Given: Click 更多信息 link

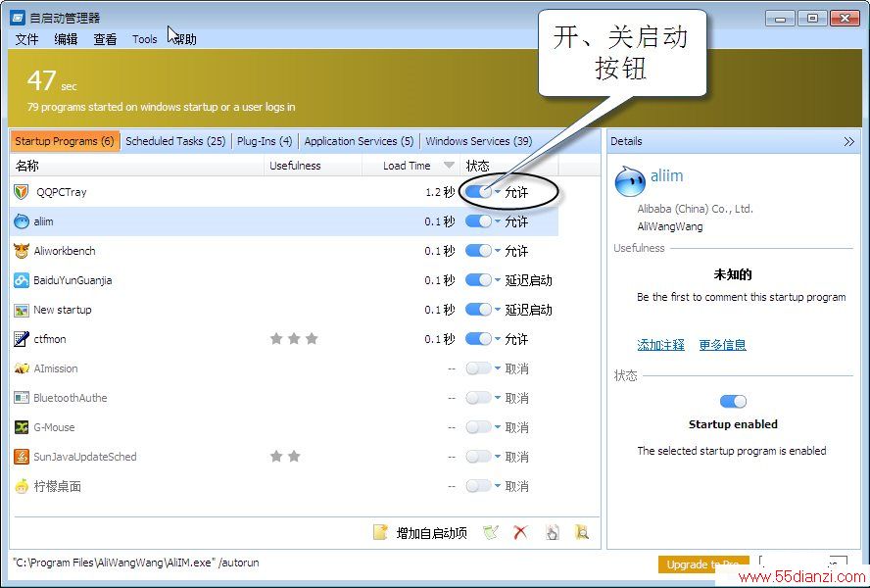Looking at the screenshot, I should tap(722, 345).
